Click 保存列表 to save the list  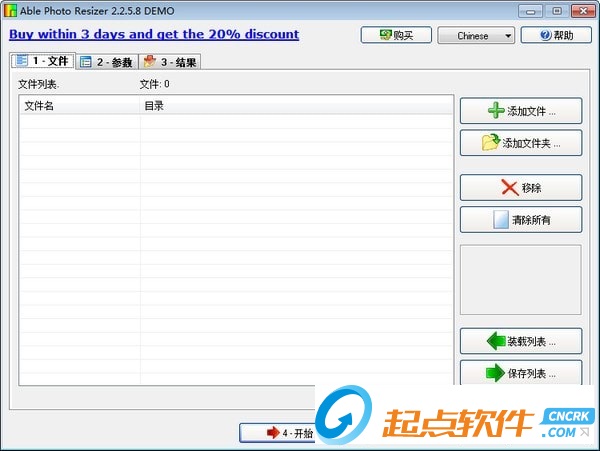click(x=521, y=373)
